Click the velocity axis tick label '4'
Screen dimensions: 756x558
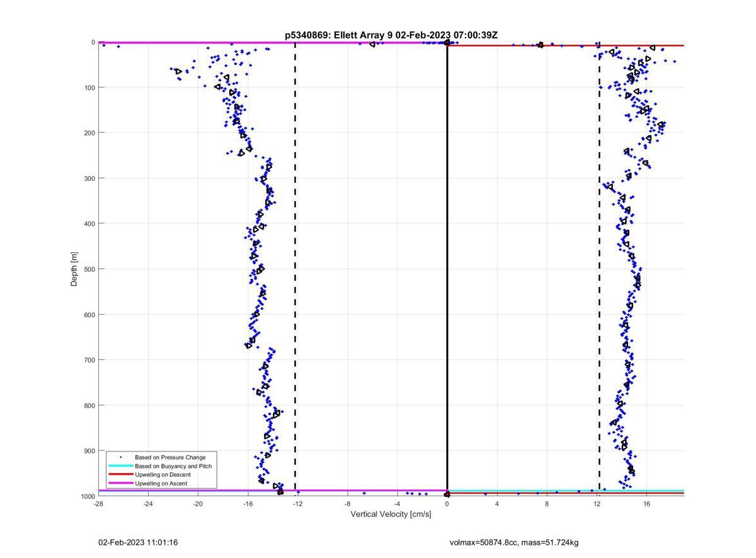[497, 504]
